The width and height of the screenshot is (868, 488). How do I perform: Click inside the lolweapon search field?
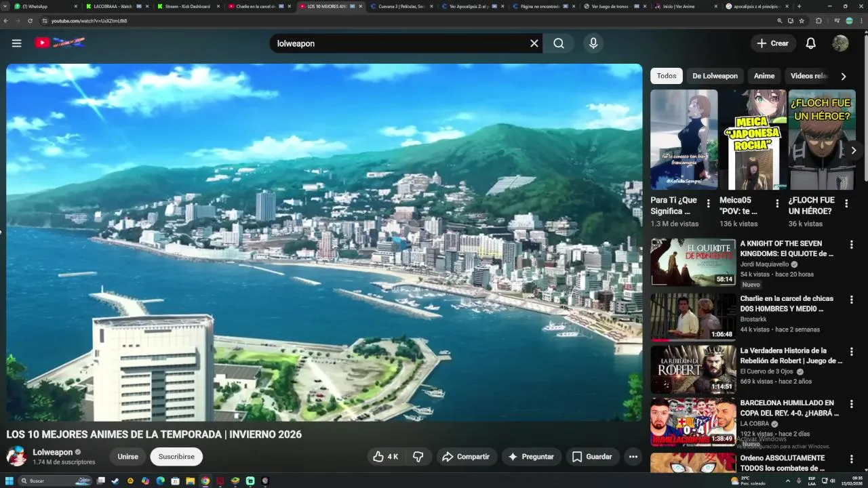[x=400, y=43]
